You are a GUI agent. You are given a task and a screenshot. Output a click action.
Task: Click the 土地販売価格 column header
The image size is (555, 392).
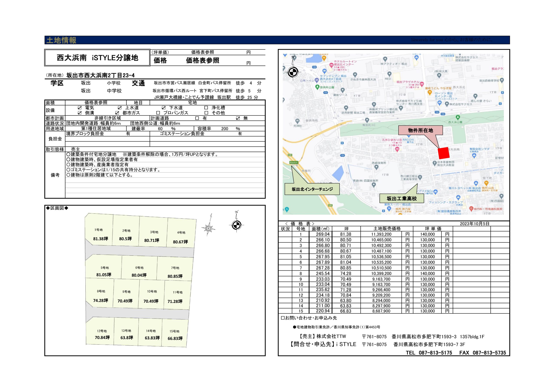(x=387, y=229)
